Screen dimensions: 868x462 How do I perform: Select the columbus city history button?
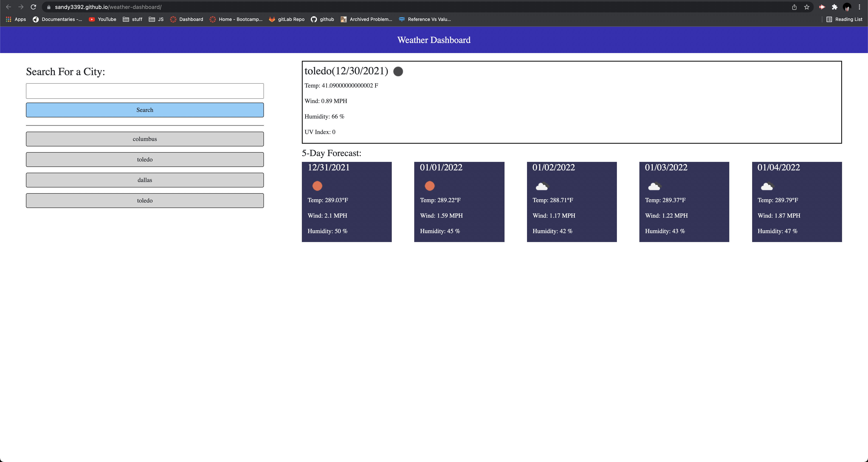click(145, 139)
